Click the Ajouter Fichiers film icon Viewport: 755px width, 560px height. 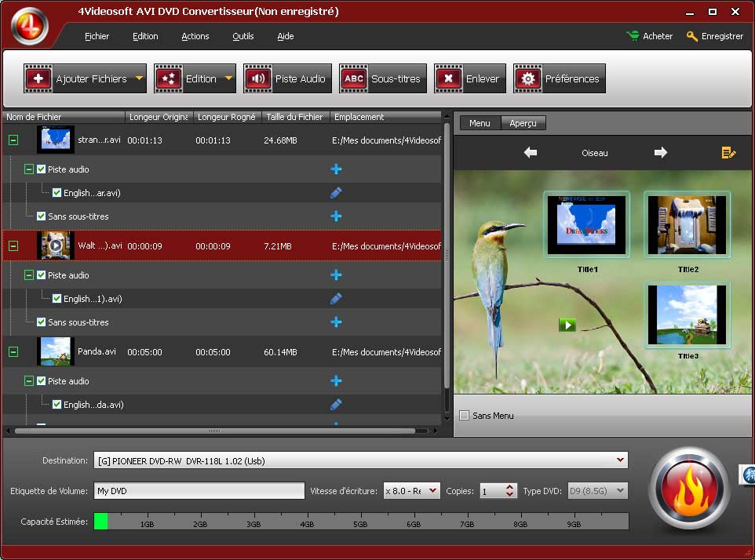38,78
